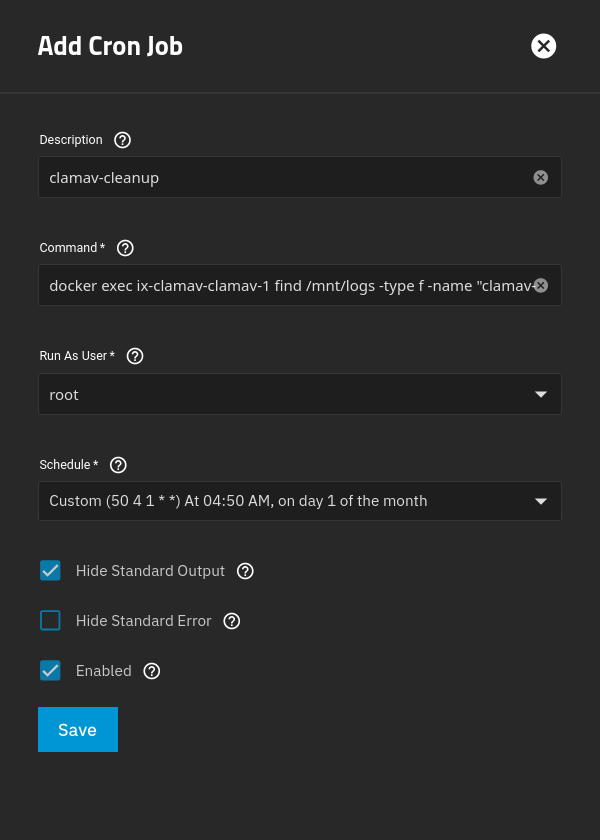
Task: Open the Custom schedule selection box
Action: click(280, 501)
